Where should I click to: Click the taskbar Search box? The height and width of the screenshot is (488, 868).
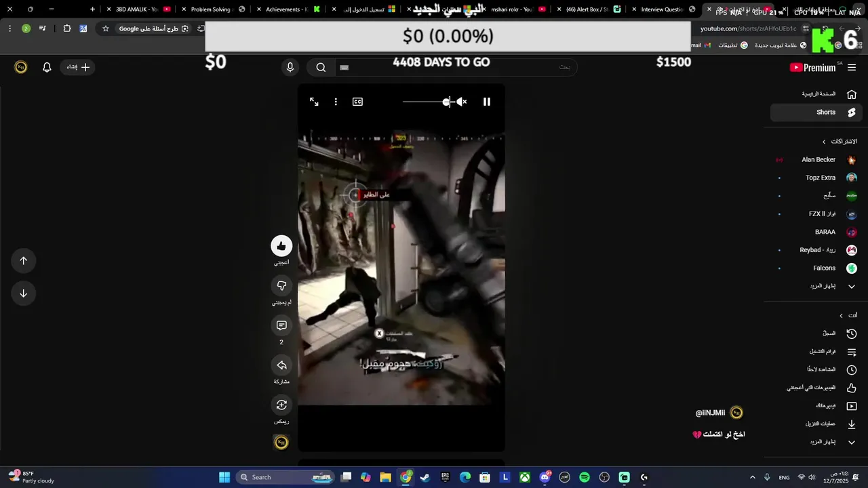(285, 477)
